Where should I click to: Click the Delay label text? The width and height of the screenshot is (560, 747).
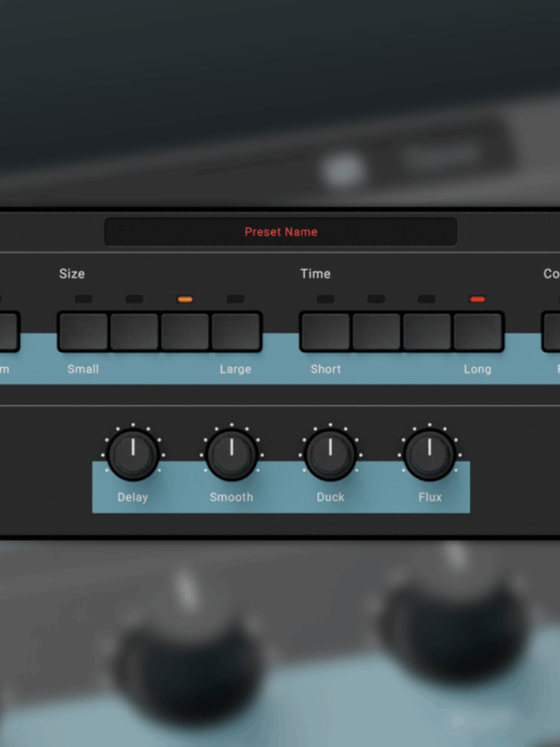coord(133,497)
